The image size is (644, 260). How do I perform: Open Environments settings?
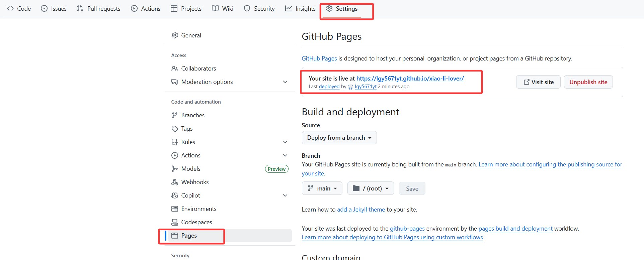pyautogui.click(x=230, y=209)
